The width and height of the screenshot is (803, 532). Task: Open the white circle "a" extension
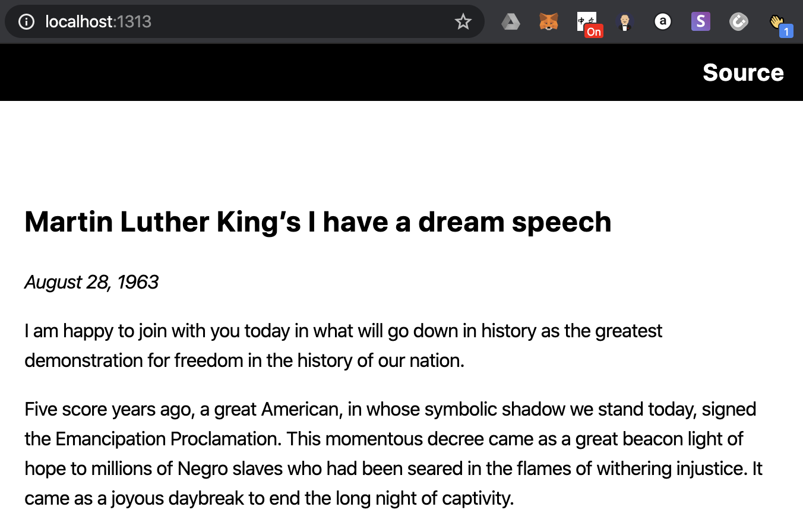click(x=662, y=22)
